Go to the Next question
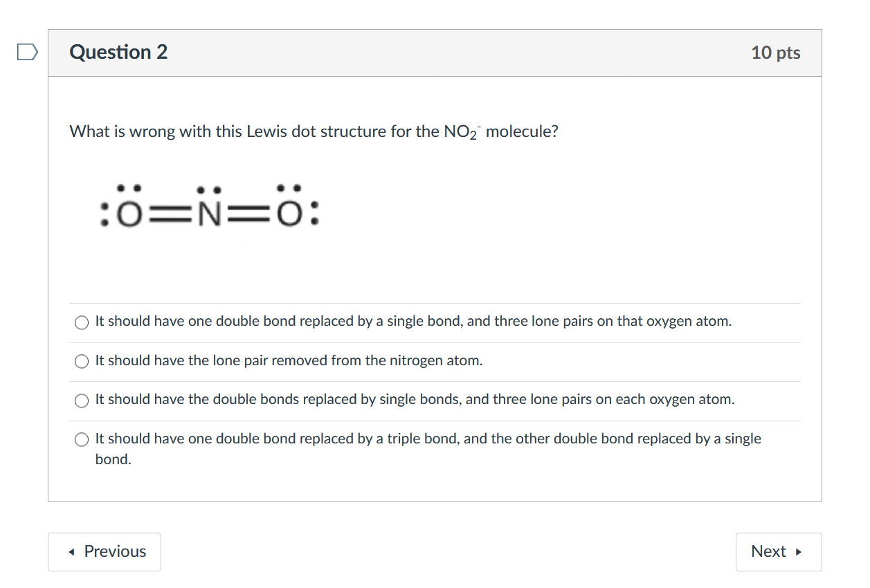Screen dimensions: 870x588 [779, 552]
